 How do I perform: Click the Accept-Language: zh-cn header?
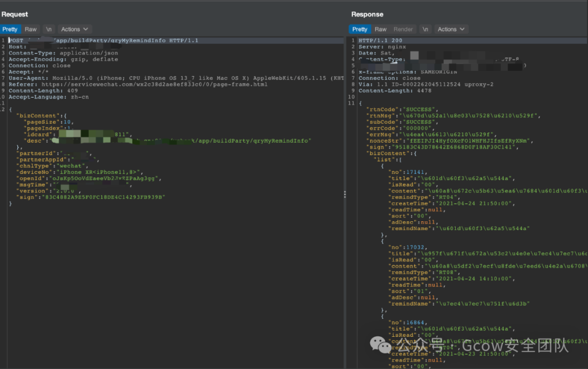pyautogui.click(x=49, y=97)
